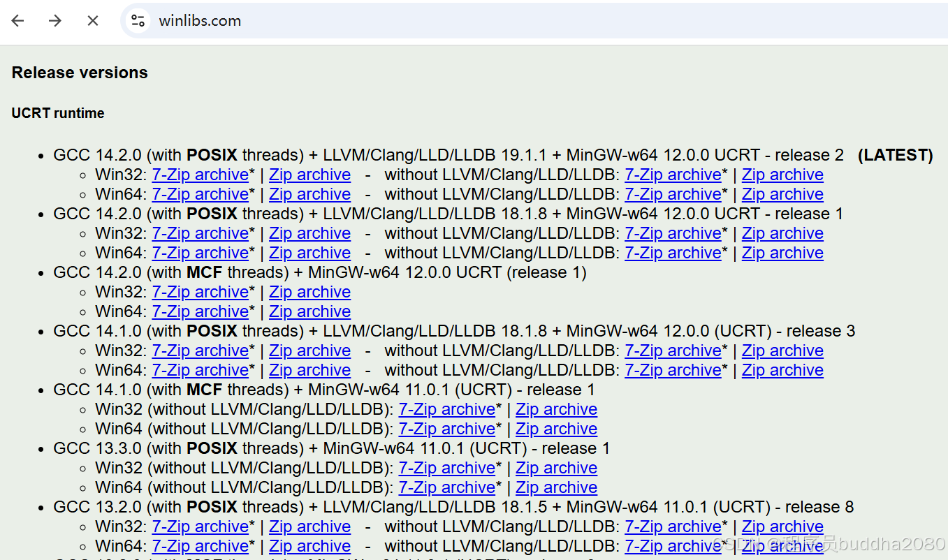
Task: Download Win64 Zip archive for GCC 13.3.0
Action: click(557, 487)
